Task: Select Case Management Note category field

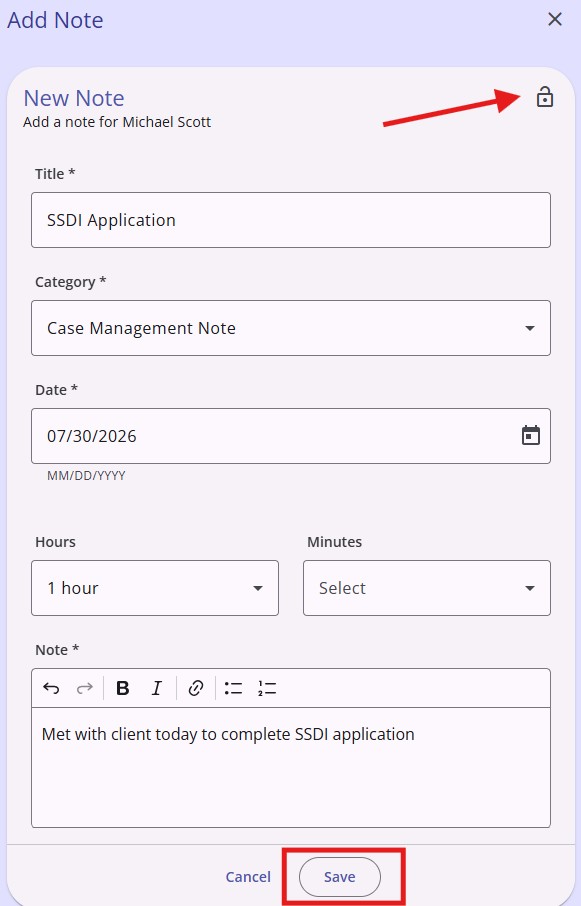Action: coord(291,328)
